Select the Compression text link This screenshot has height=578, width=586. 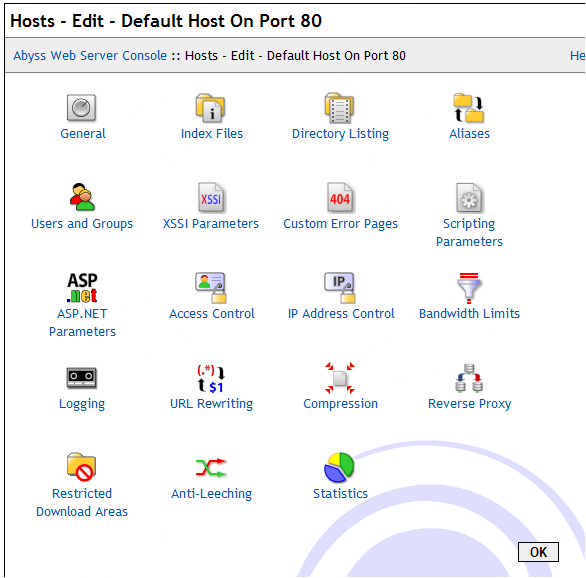tap(340, 404)
